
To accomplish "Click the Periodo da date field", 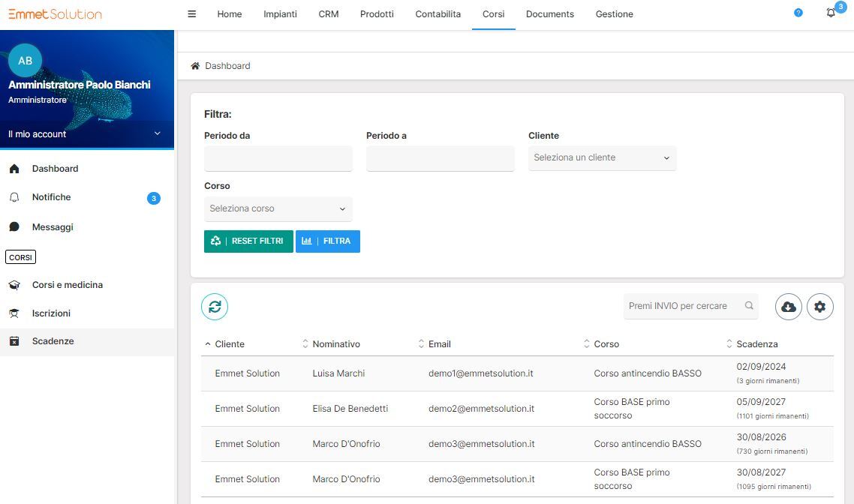I will point(278,158).
